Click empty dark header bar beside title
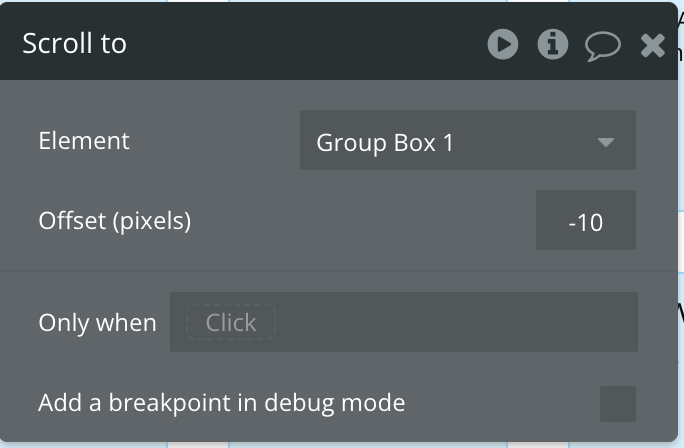 pos(300,44)
